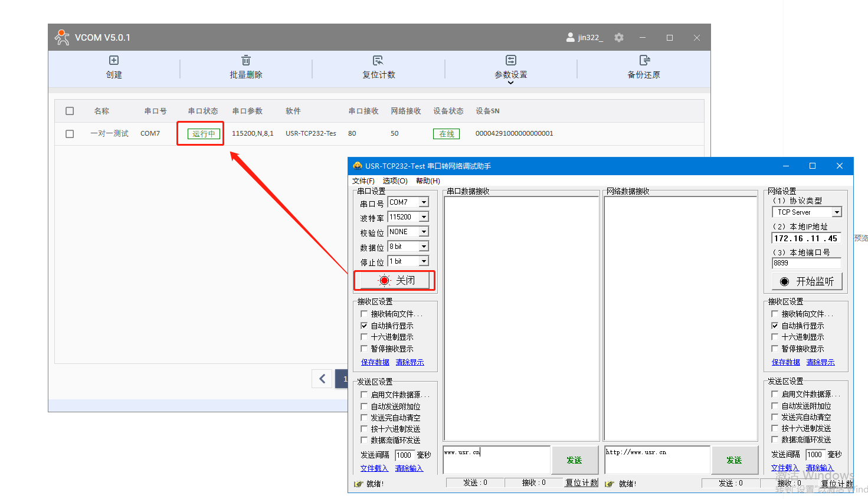Expand the 串口号 COM7 dropdown

point(424,202)
